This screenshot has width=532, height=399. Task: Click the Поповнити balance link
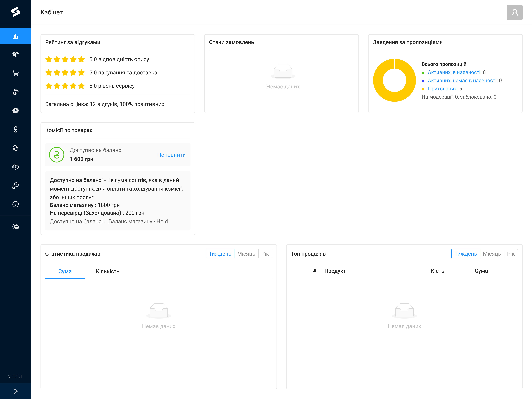click(171, 155)
